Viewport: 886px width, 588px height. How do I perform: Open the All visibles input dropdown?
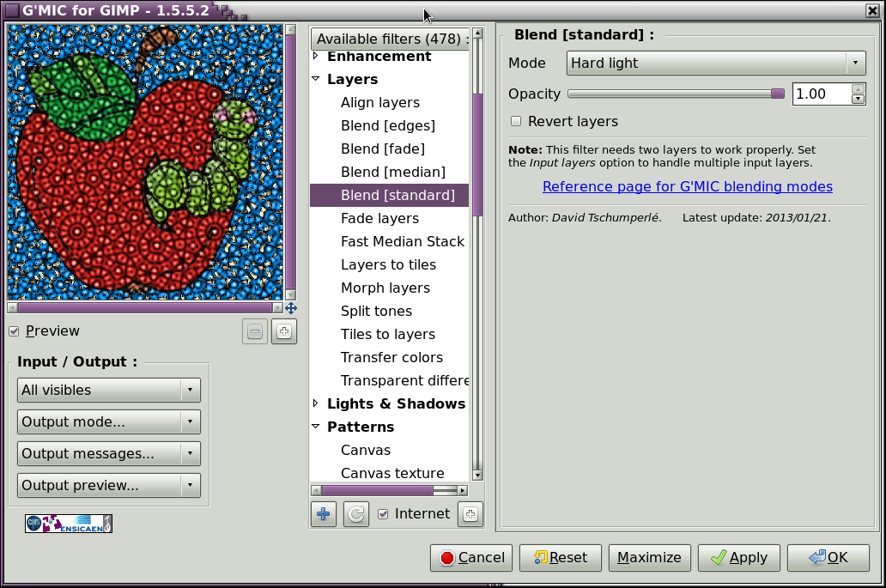109,391
